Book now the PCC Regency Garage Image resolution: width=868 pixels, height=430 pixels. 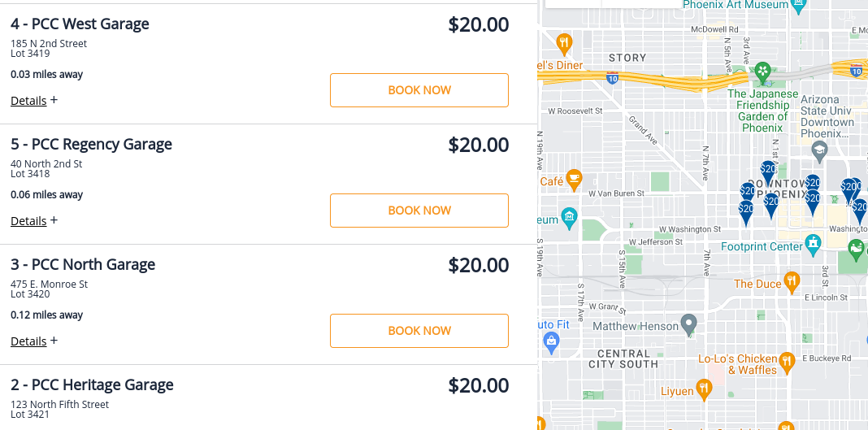[x=419, y=211]
